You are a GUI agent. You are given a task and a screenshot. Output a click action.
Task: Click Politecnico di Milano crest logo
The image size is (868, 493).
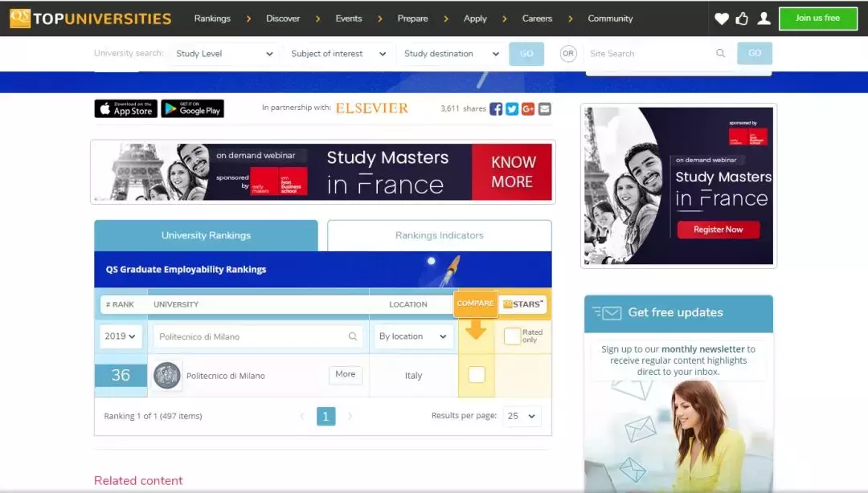166,375
